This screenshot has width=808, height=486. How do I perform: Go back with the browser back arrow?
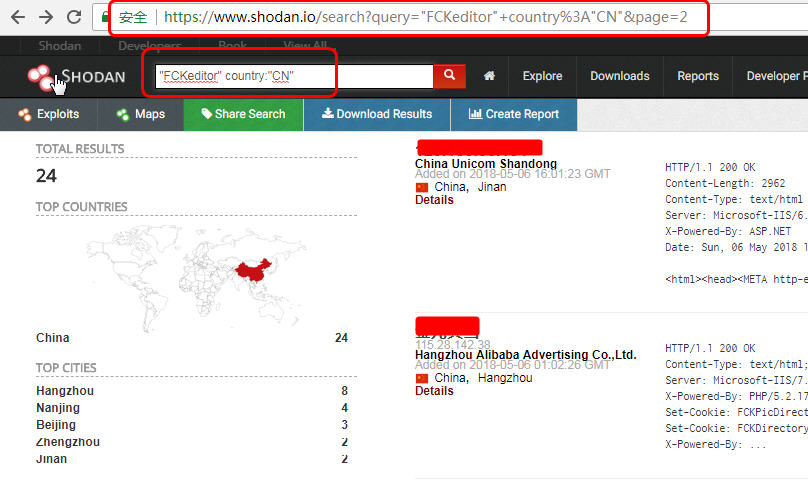tap(18, 17)
